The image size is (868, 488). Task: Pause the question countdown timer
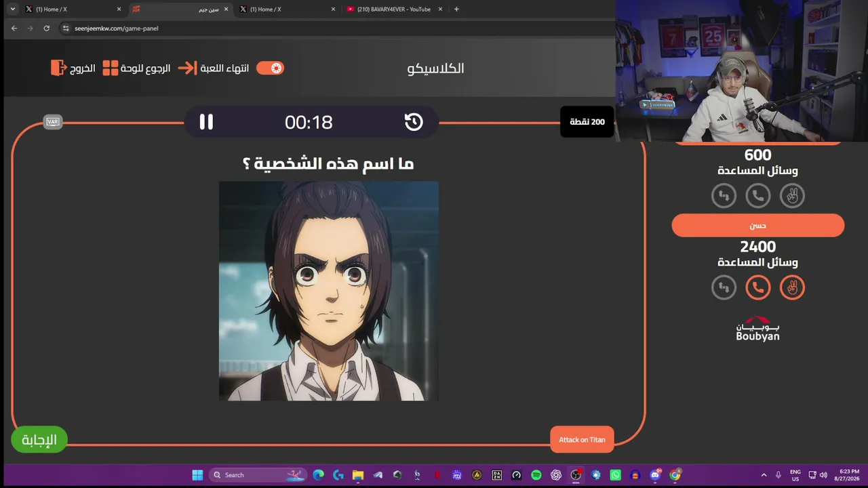(206, 122)
